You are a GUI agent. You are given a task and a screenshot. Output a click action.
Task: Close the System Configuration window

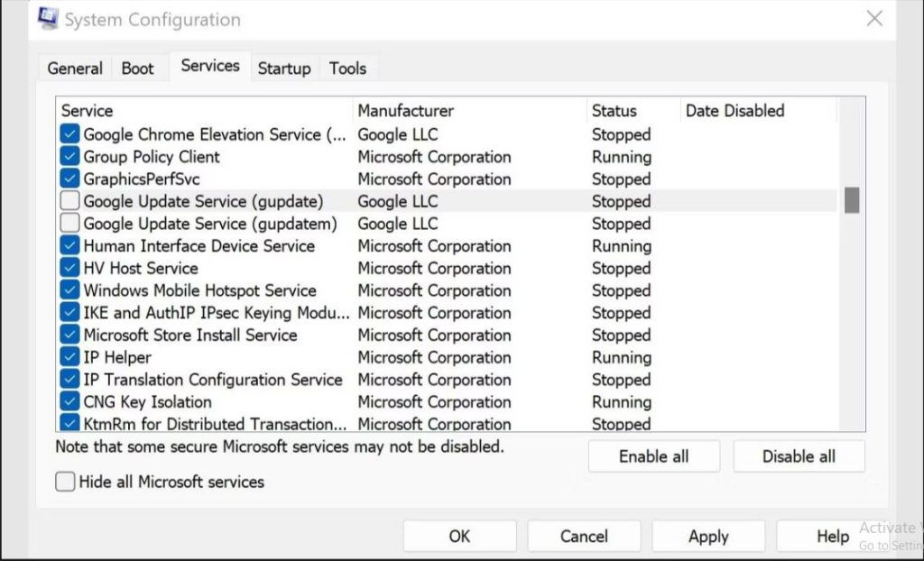click(874, 18)
